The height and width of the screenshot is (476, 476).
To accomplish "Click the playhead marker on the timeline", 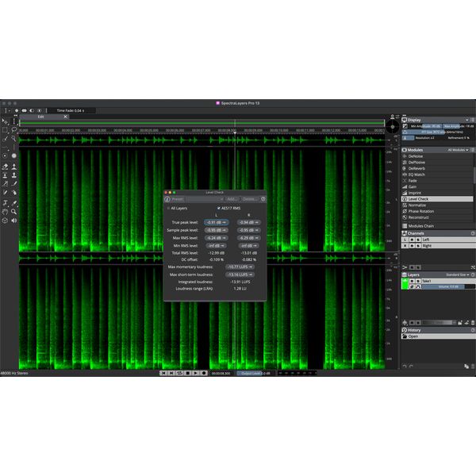I will click(x=235, y=133).
